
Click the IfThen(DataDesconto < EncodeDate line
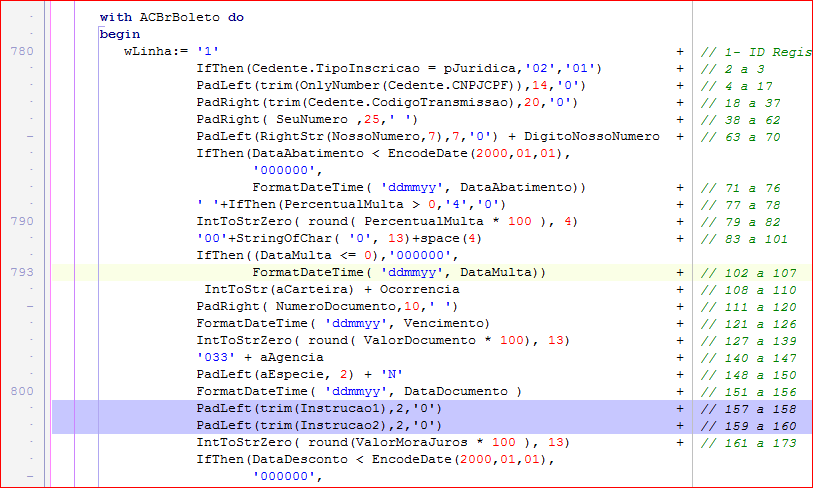pos(375,459)
